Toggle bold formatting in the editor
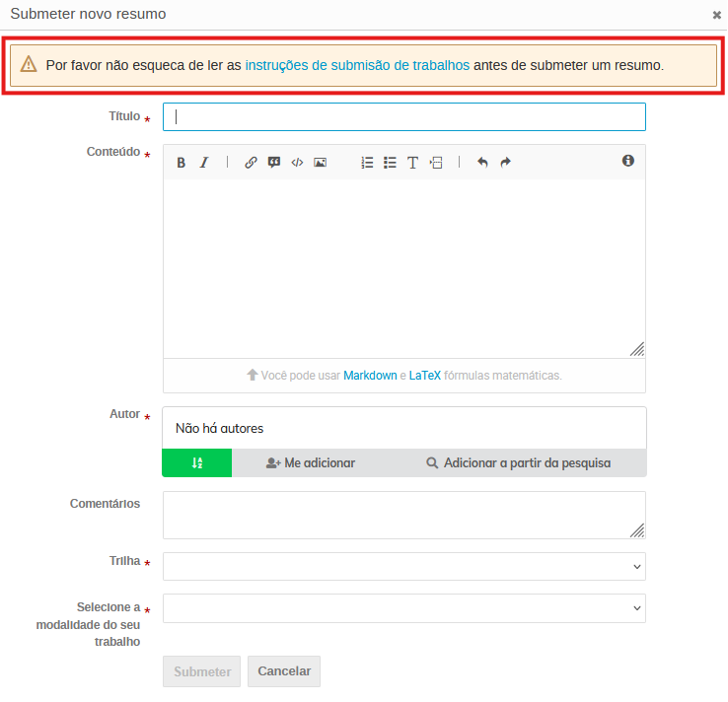 (182, 163)
